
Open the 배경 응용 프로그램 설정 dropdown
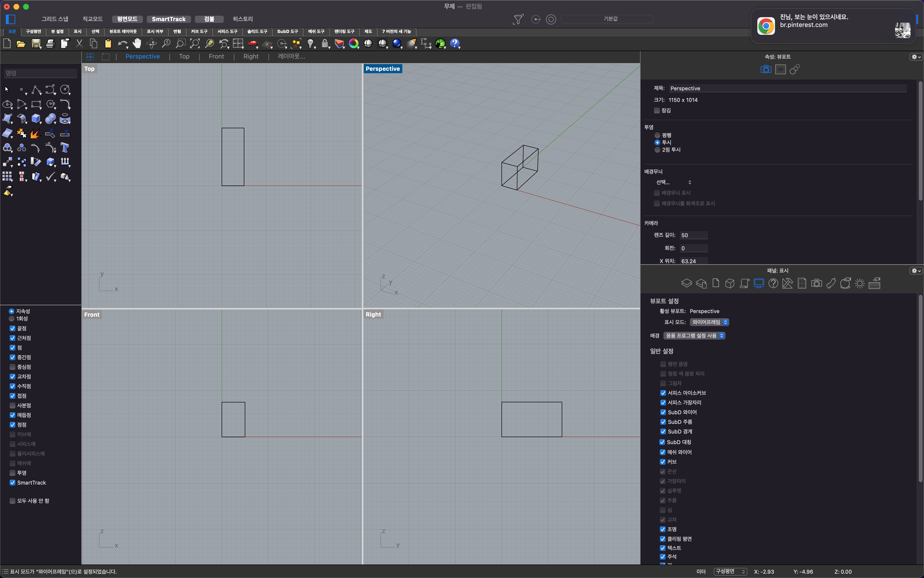694,336
